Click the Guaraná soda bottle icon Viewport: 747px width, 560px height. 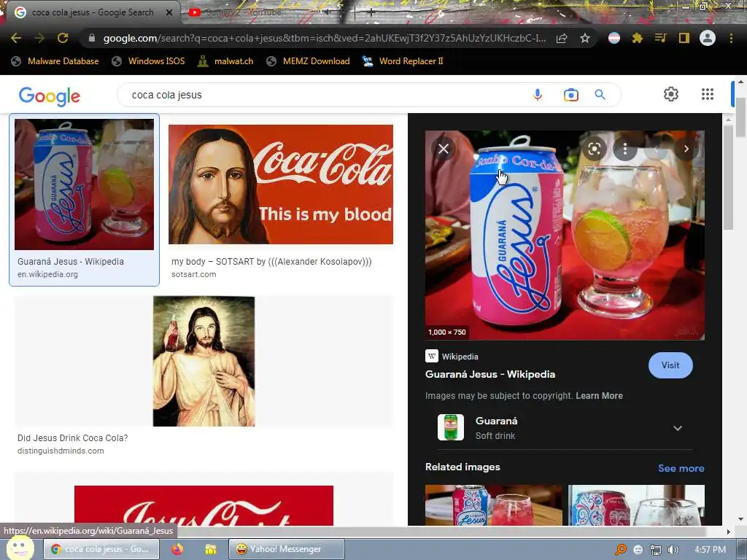450,427
